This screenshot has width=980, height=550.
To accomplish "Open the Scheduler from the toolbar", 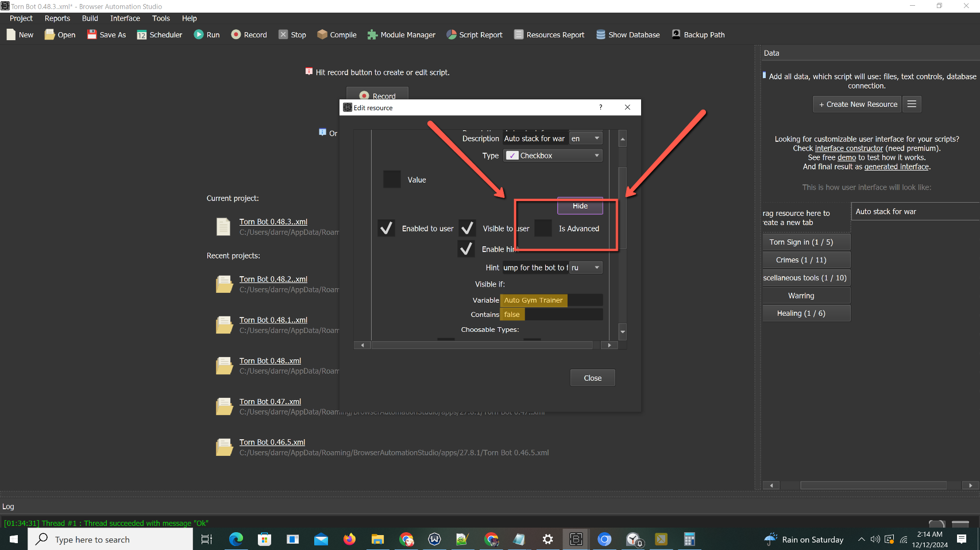I will tap(141, 34).
